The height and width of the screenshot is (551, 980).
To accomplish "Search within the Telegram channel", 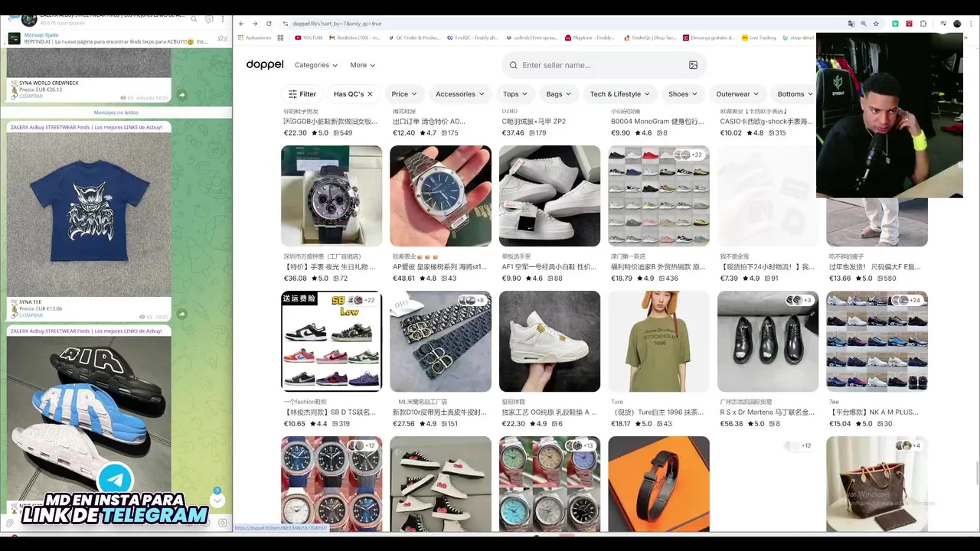I will [x=195, y=19].
